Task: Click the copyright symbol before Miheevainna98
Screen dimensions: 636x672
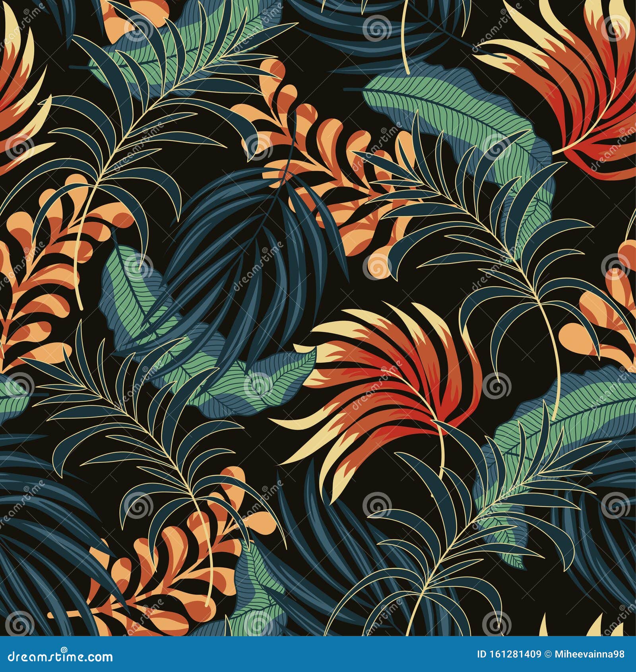Action: click(548, 654)
